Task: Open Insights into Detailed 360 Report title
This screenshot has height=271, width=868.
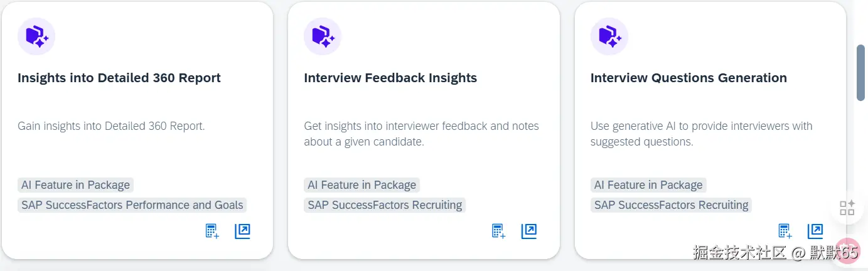Action: (x=119, y=78)
